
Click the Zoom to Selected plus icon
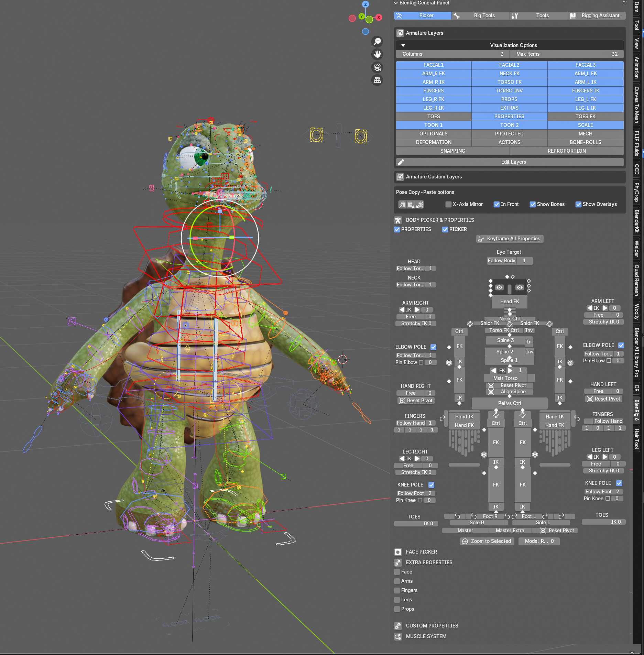coord(465,541)
